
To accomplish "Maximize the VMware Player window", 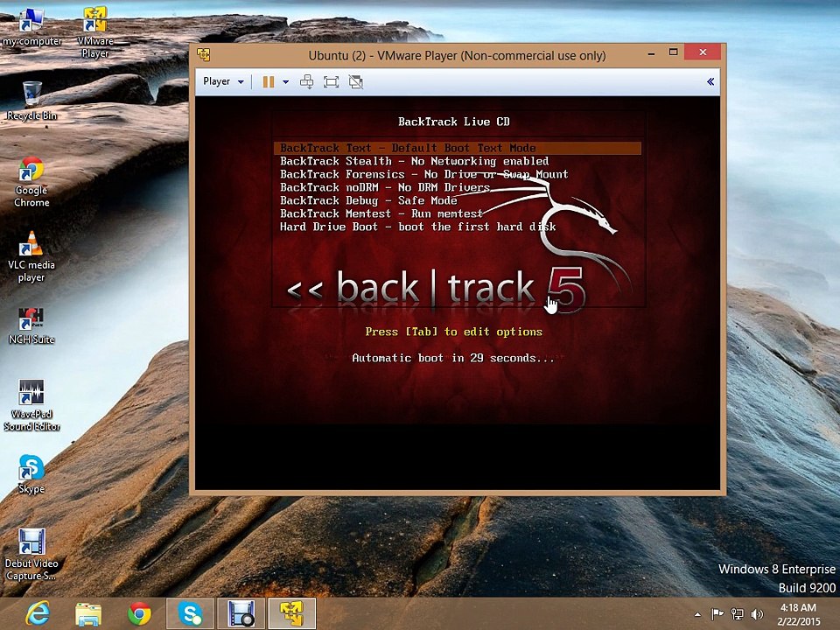I will point(674,52).
